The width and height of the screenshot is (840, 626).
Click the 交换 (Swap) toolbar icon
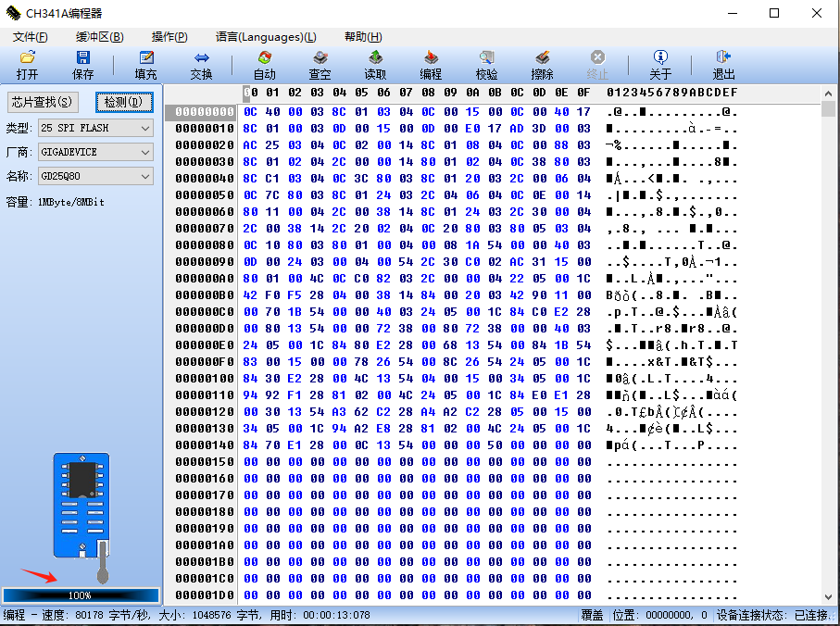(x=201, y=65)
